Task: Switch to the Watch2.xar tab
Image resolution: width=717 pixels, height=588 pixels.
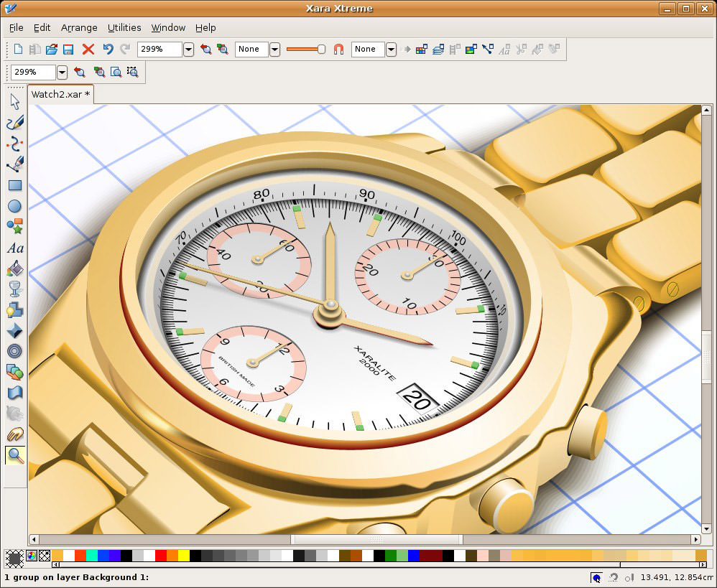Action: [60, 94]
